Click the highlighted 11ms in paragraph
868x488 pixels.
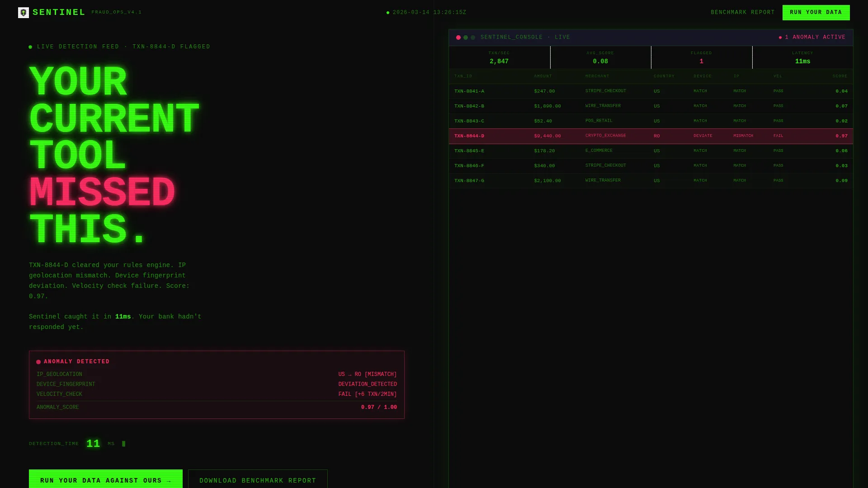(123, 317)
